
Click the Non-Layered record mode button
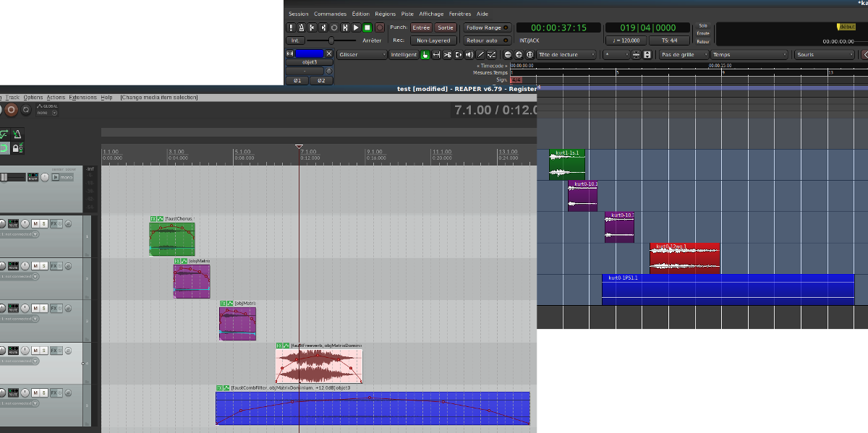433,40
